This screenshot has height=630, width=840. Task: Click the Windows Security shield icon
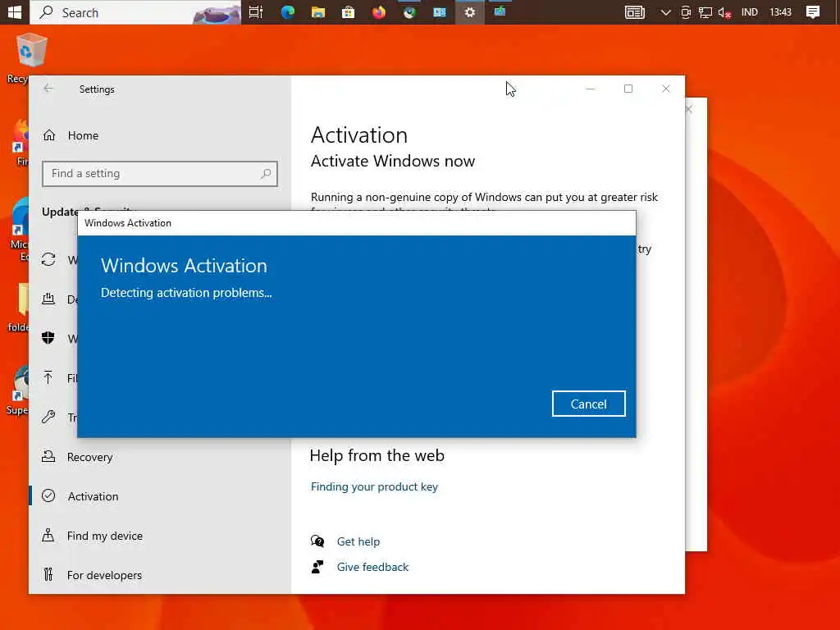(48, 337)
